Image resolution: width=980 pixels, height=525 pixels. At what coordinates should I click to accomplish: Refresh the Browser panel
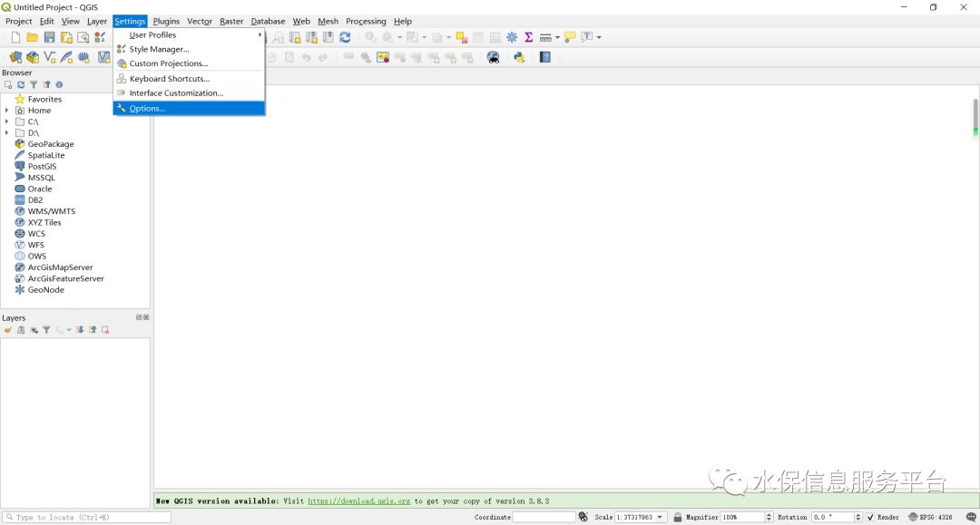(21, 85)
